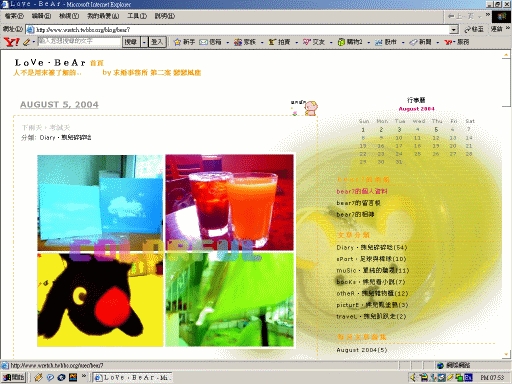
Task: Expand the dropdown after 新聞 in toolbar
Action: click(x=438, y=42)
